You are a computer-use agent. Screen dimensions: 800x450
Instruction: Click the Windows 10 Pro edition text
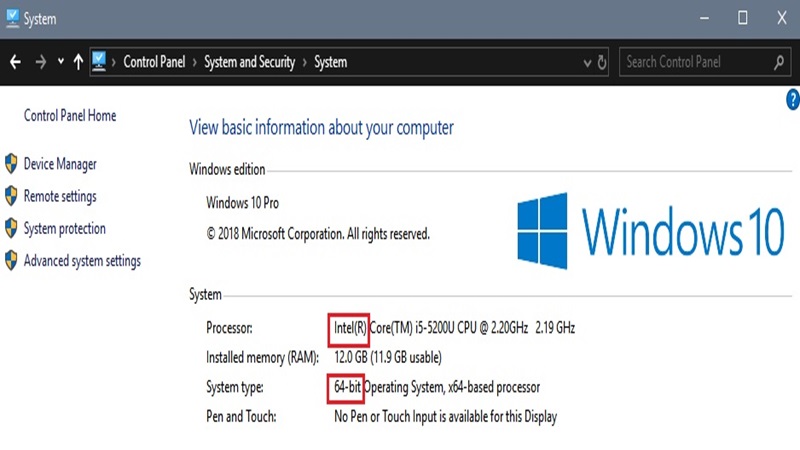[242, 203]
